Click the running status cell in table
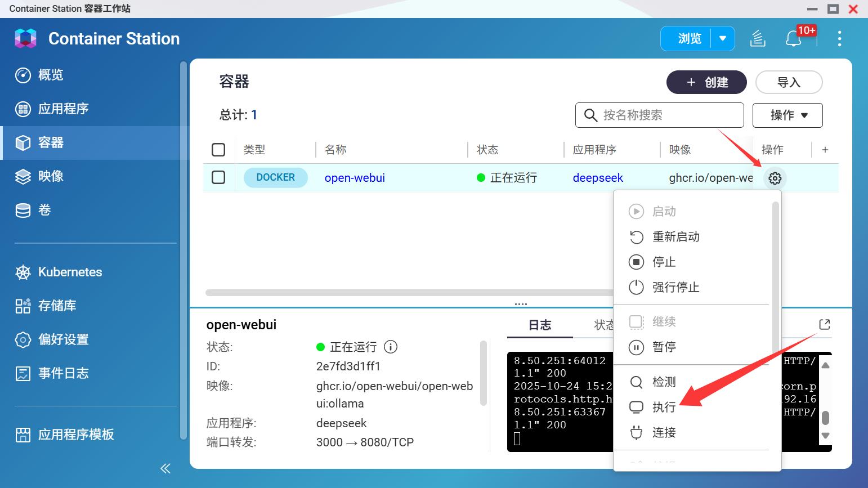 coord(507,178)
